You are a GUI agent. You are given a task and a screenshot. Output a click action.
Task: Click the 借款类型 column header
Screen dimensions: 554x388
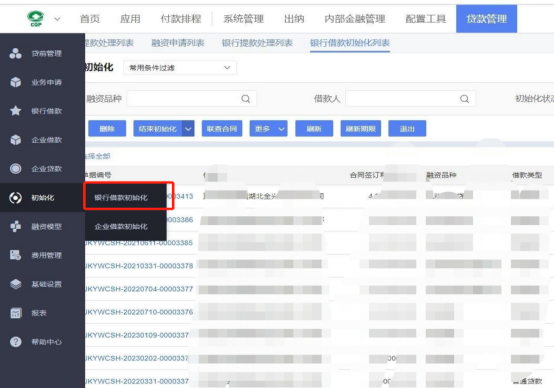[x=527, y=175]
